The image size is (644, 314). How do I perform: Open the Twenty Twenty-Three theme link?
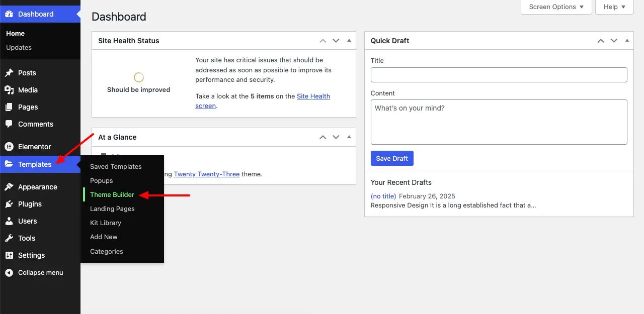point(207,174)
